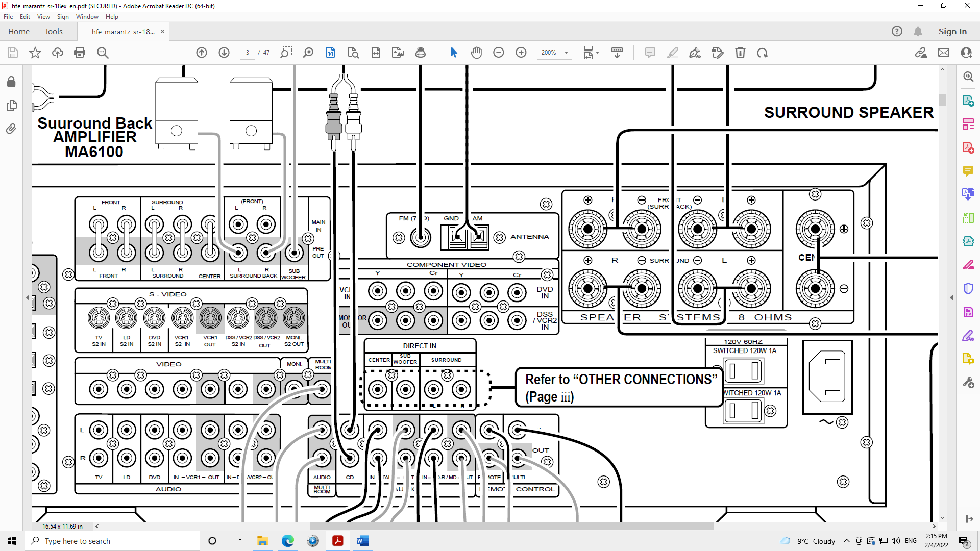Save the file using the floppy icon
980x551 pixels.
click(x=13, y=53)
